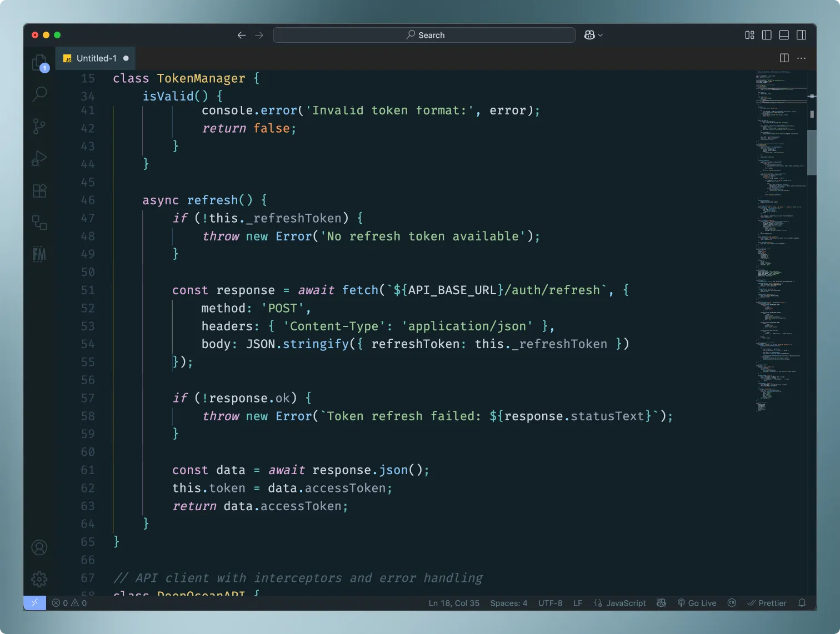This screenshot has width=840, height=634.
Task: Open Run and Debug view
Action: point(39,158)
